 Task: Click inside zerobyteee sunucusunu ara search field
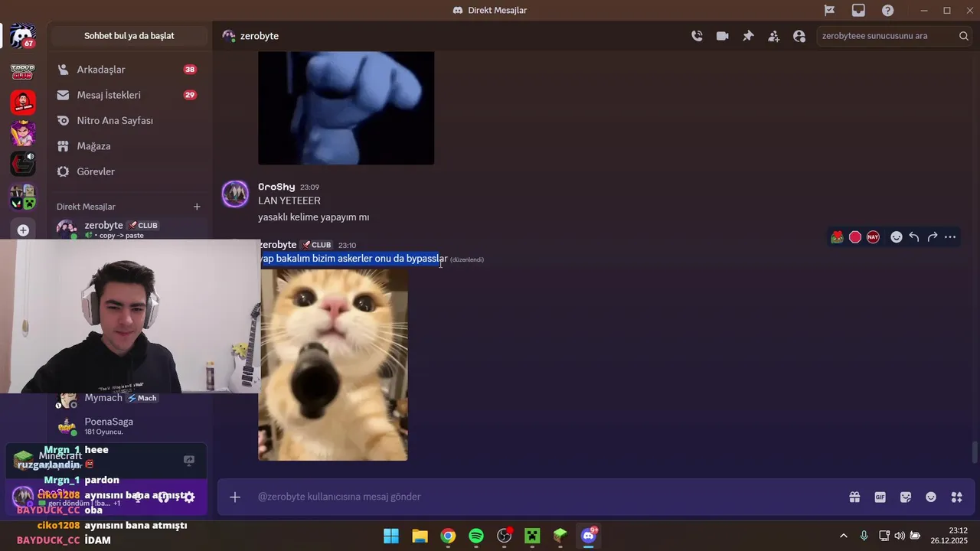point(894,36)
